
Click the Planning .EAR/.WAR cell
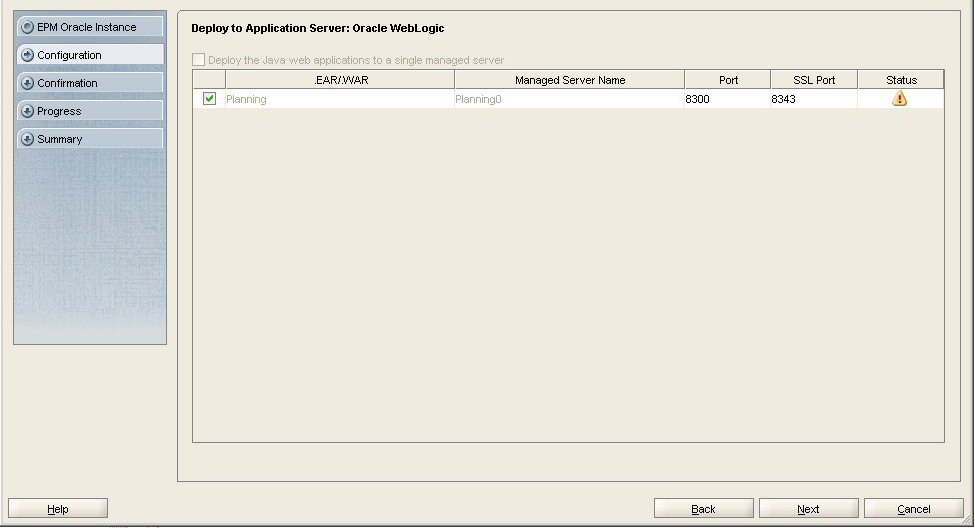click(340, 99)
